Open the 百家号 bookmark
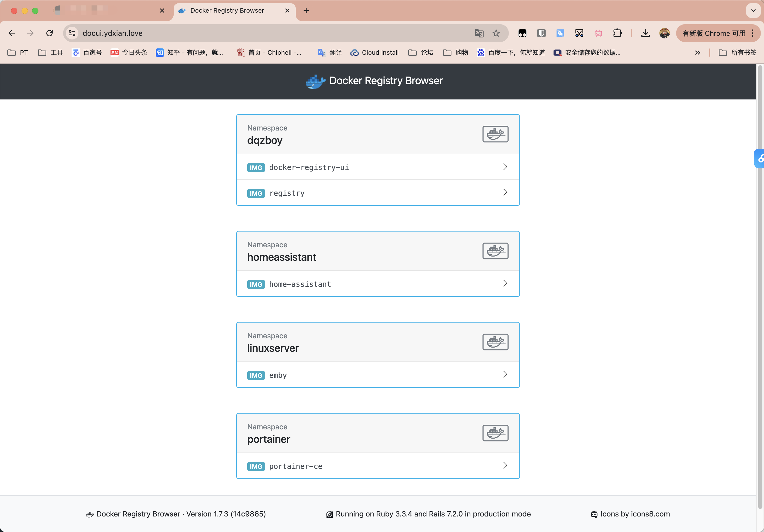764x532 pixels. (87, 53)
